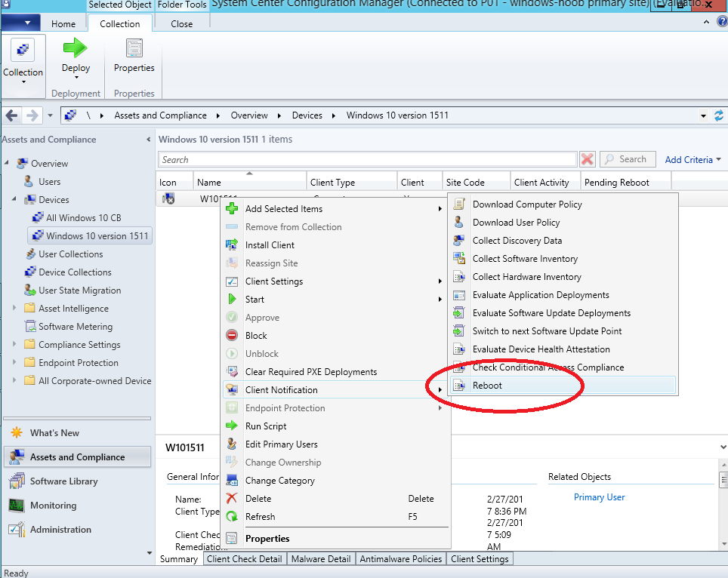728x578 pixels.
Task: Select Device Collections in tree
Action: pyautogui.click(x=68, y=272)
